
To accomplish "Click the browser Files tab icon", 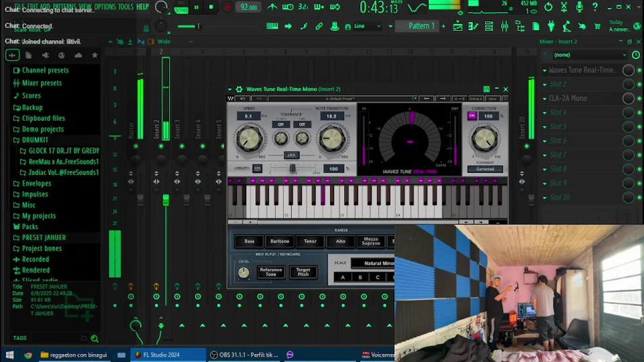I will pyautogui.click(x=29, y=55).
